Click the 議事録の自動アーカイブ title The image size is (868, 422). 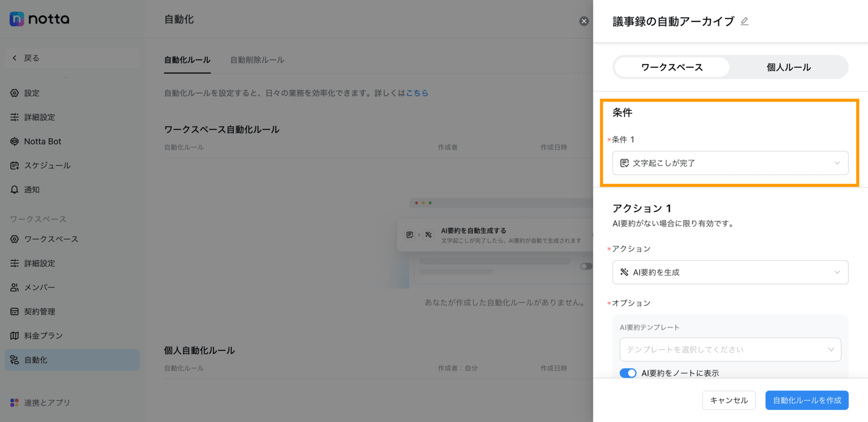tap(673, 21)
